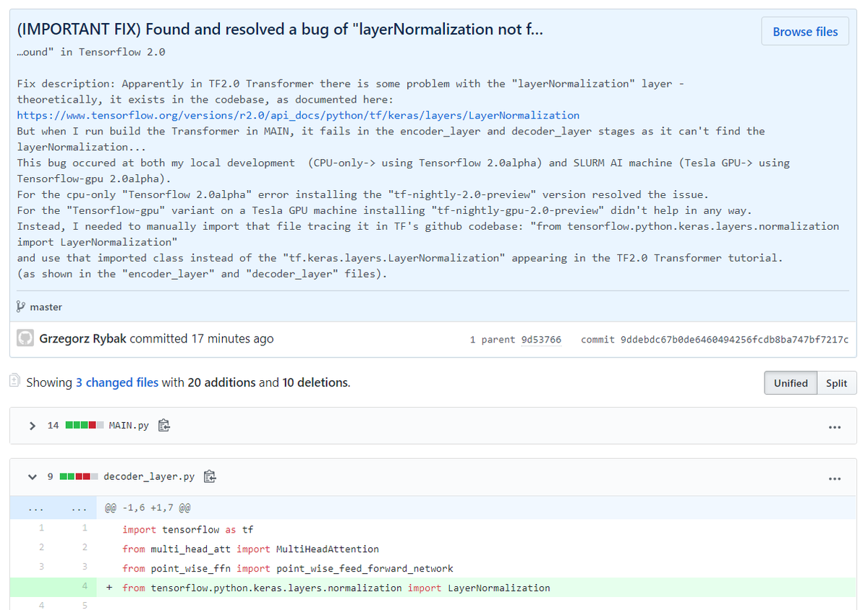Click the commit title text

279,30
